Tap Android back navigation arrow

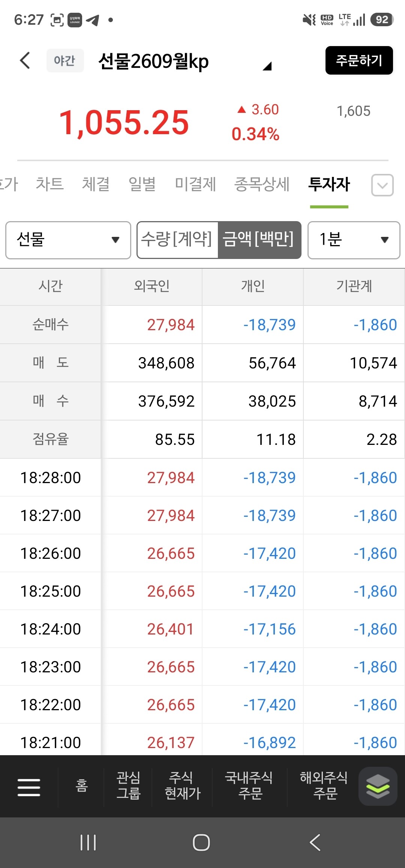click(x=315, y=843)
